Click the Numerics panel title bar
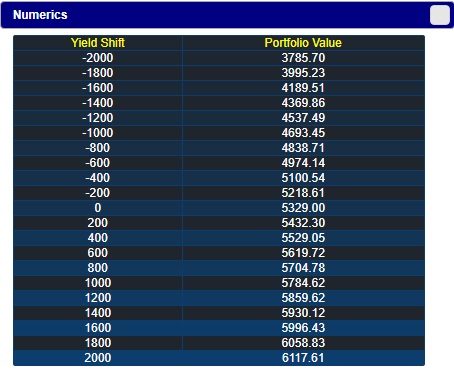This screenshot has height=377, width=454. coord(227,15)
